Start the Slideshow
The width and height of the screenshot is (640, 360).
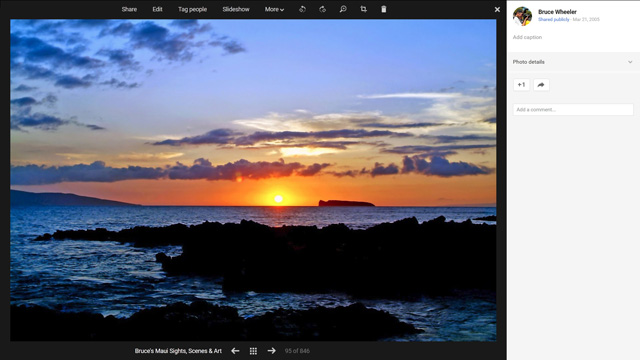[236, 9]
